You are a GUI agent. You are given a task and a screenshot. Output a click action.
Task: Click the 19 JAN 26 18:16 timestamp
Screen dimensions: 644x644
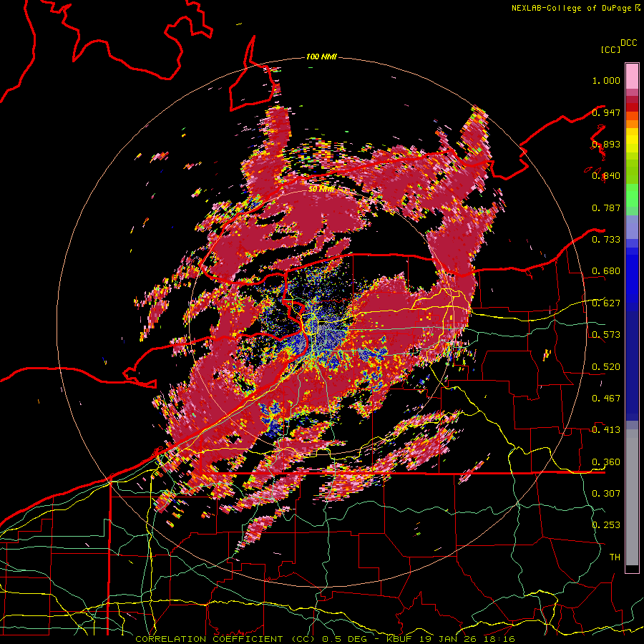click(x=467, y=639)
